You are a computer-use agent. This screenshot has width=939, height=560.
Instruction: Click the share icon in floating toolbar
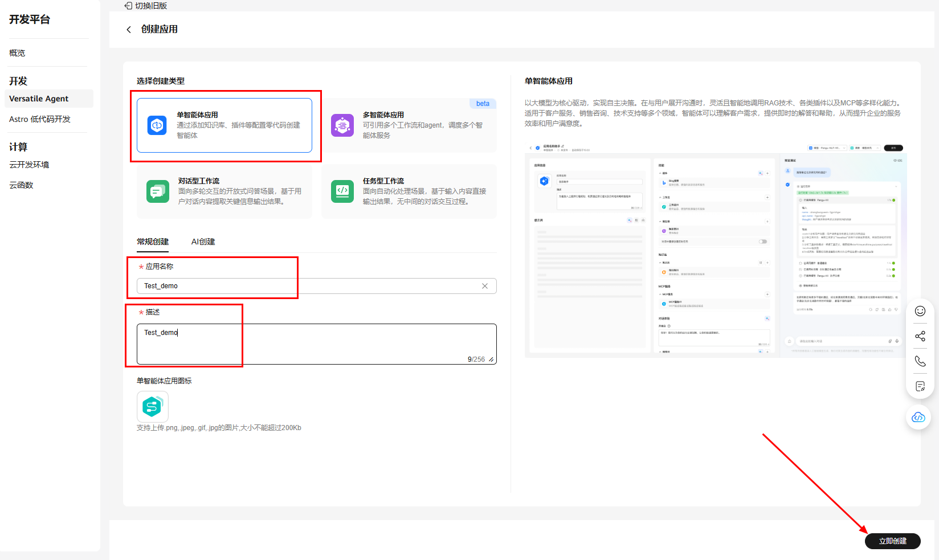pyautogui.click(x=920, y=336)
